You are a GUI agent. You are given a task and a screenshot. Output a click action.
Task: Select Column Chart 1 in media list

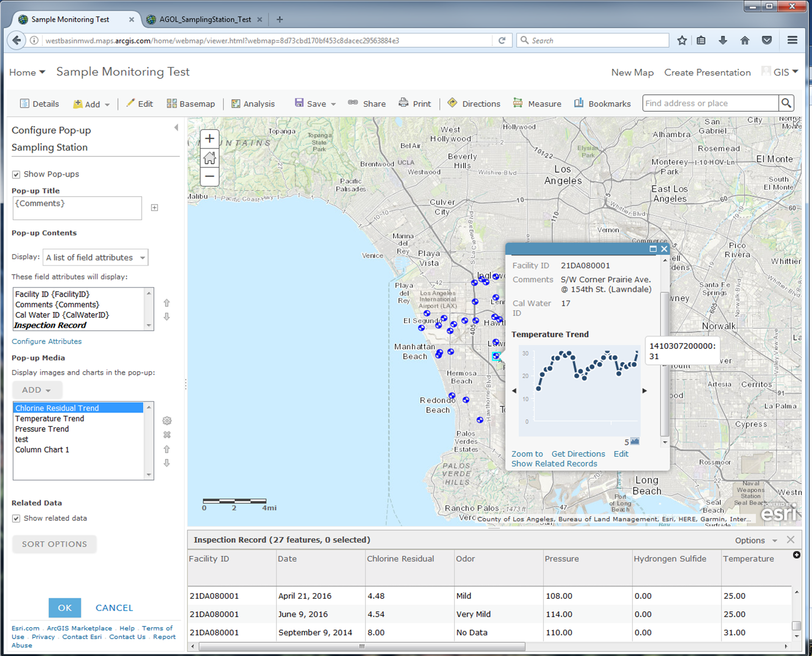(x=42, y=450)
